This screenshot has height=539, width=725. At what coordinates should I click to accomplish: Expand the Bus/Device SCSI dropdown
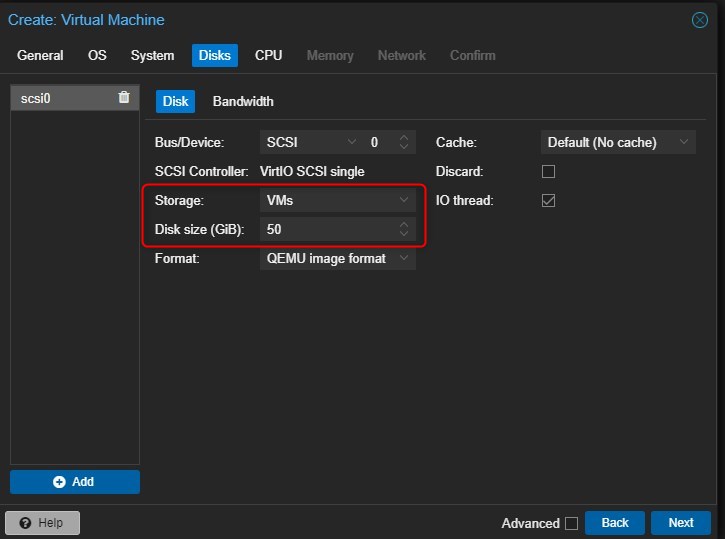click(351, 143)
